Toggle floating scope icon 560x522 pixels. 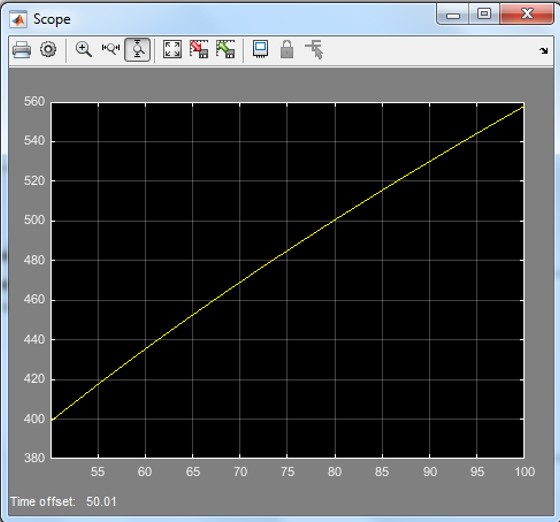pyautogui.click(x=260, y=49)
